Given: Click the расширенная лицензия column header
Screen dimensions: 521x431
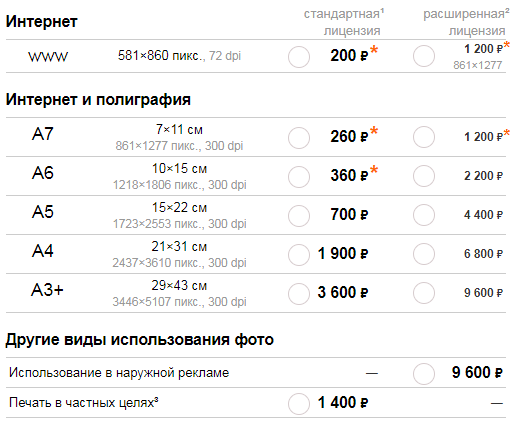Looking at the screenshot, I should click(x=466, y=22).
